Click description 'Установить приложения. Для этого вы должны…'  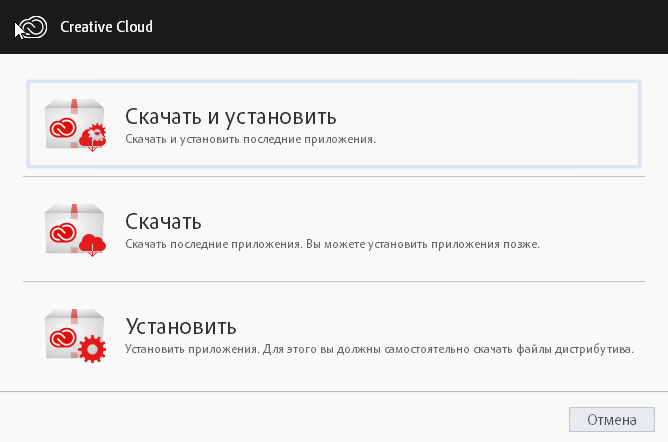click(379, 349)
